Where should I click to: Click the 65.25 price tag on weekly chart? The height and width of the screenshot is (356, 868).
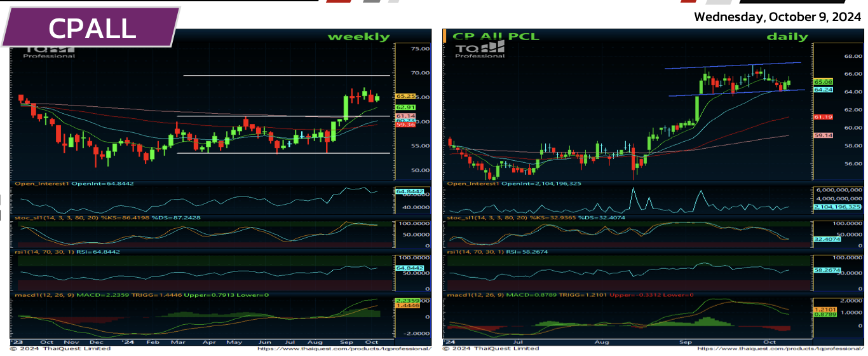tap(405, 96)
